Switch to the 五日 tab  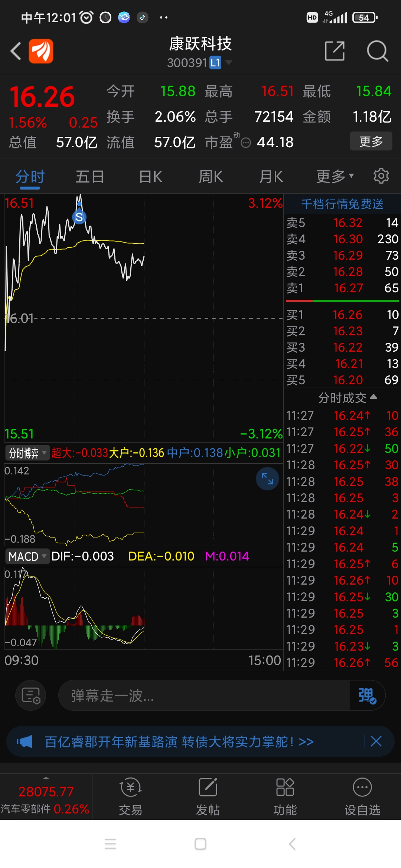(x=89, y=177)
